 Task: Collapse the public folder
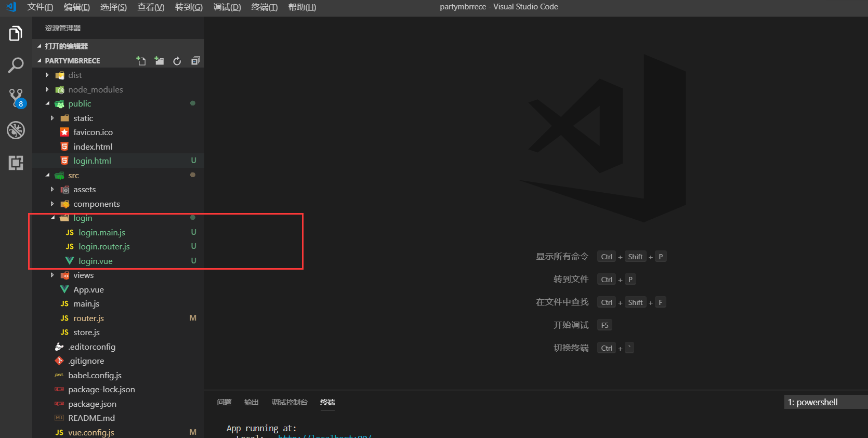(47, 103)
